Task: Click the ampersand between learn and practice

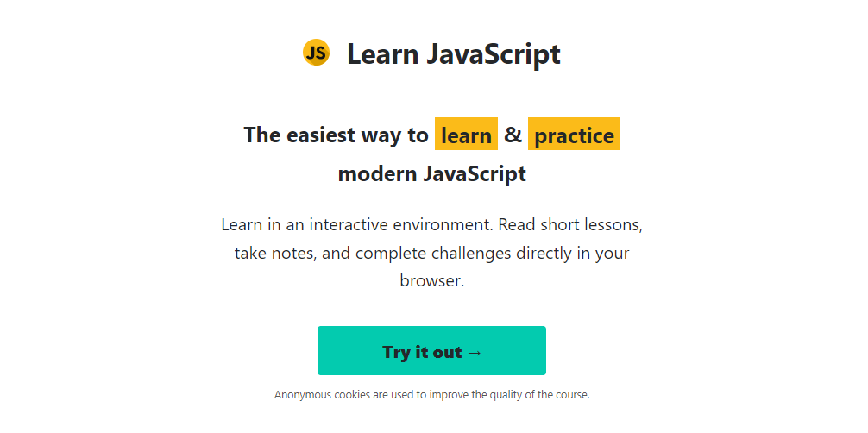Action: [x=513, y=135]
